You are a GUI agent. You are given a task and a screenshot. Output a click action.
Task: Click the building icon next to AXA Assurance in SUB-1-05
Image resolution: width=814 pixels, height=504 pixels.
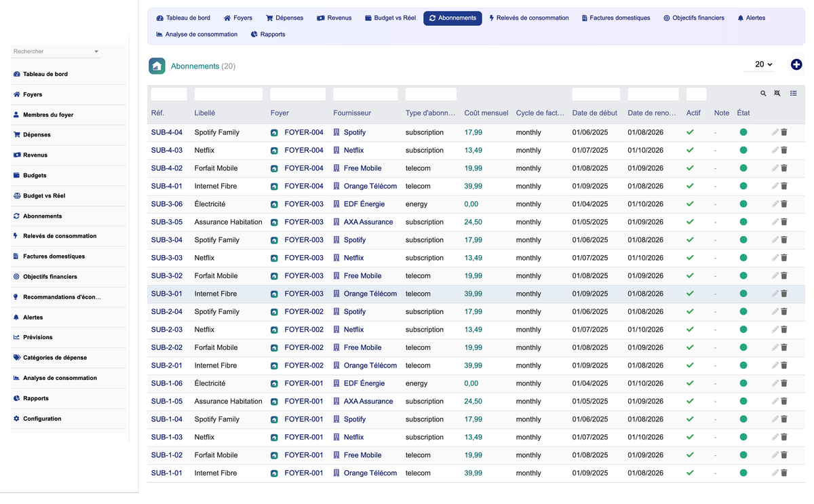pos(336,402)
